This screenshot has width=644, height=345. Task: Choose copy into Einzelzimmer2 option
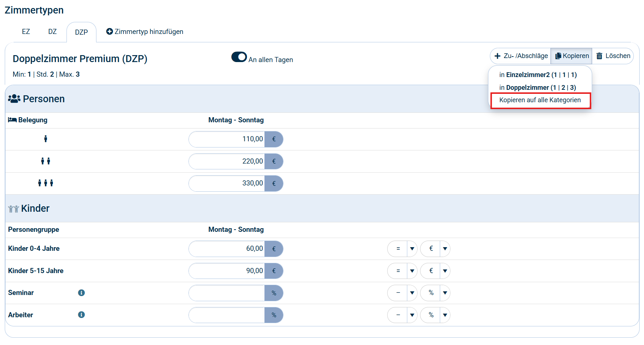click(538, 75)
